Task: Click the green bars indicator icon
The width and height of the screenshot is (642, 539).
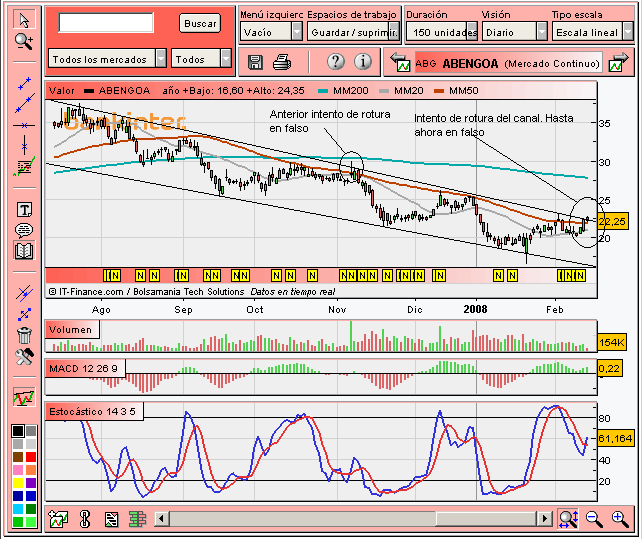Action: click(137, 519)
